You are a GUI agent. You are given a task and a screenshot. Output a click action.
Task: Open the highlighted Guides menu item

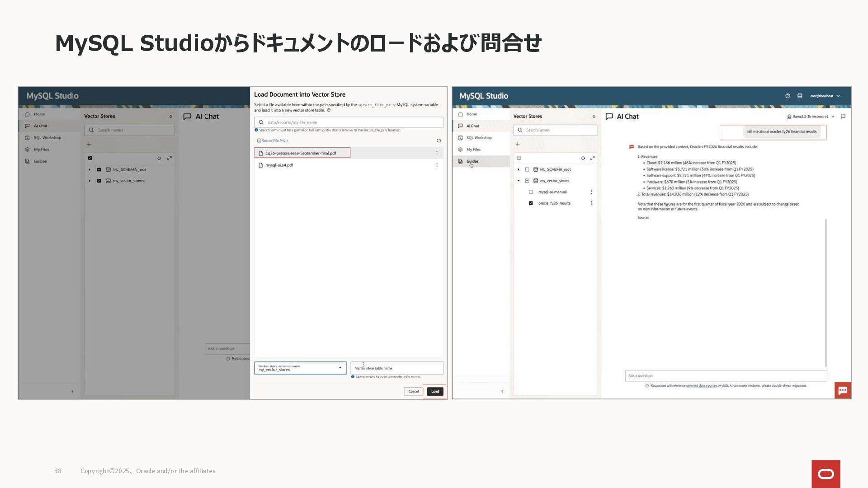click(x=472, y=161)
